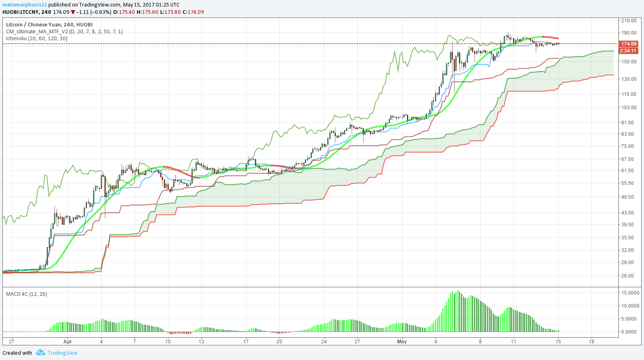The image size is (644, 360).
Task: Click the 13 date label on time axis
Action: (201, 341)
